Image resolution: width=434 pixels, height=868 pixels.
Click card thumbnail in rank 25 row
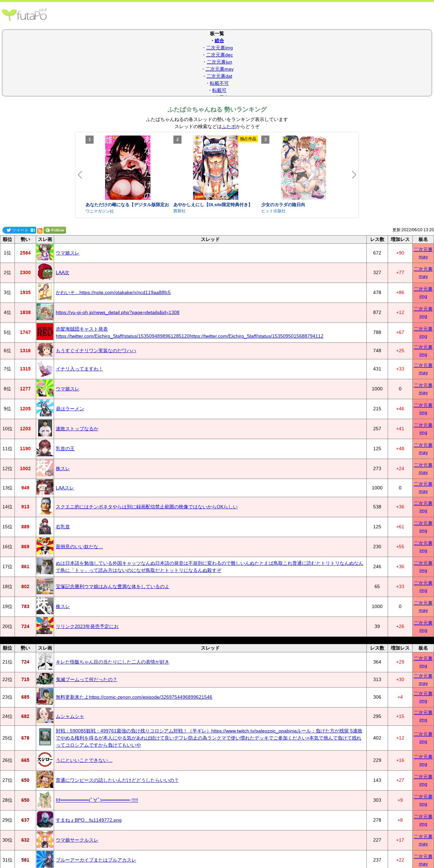pos(45,738)
